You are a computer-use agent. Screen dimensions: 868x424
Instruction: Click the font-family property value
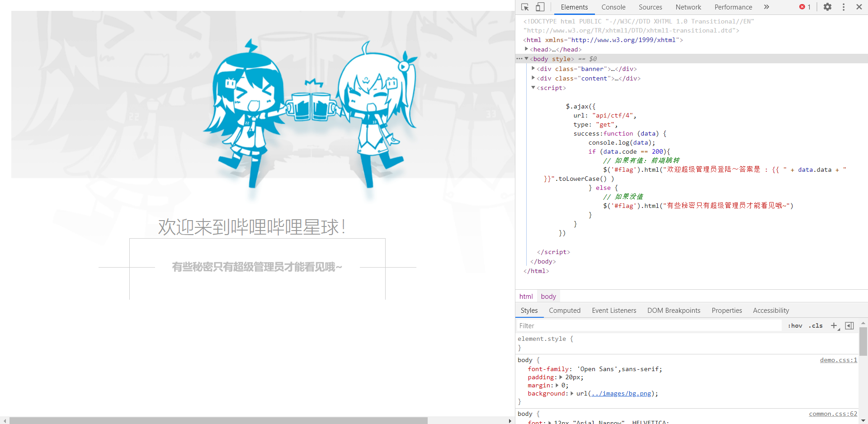(x=619, y=369)
